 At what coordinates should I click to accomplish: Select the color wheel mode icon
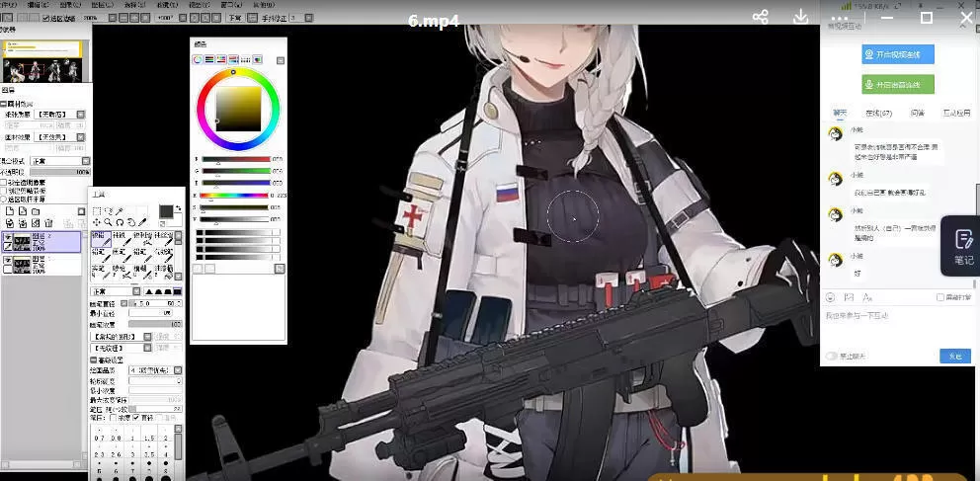pyautogui.click(x=198, y=59)
